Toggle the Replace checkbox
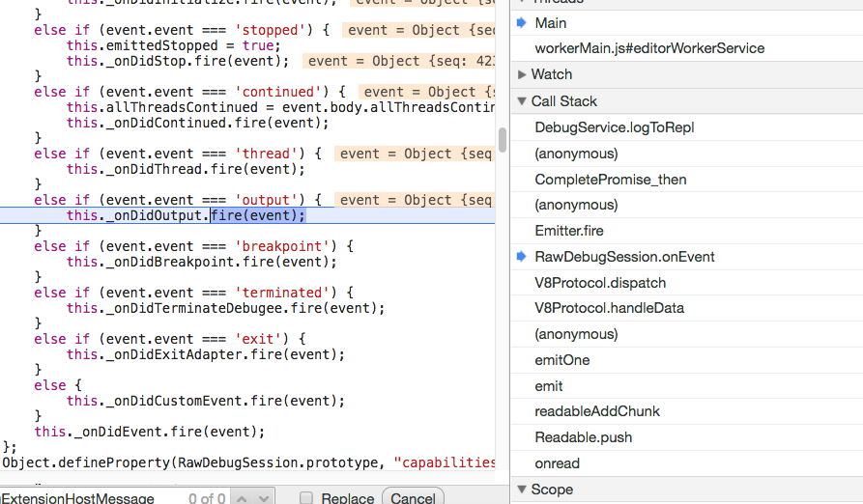Screen dimensions: 863x504 (x=306, y=498)
